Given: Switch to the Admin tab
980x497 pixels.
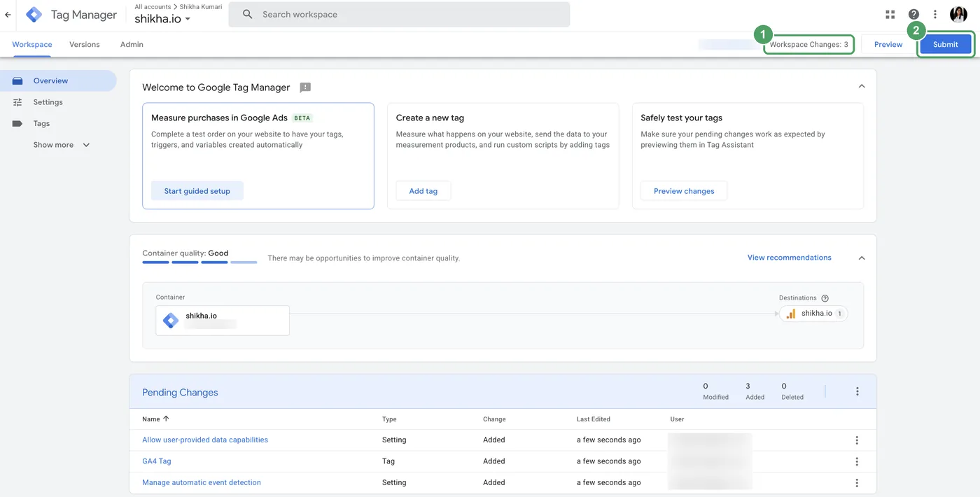Looking at the screenshot, I should 132,44.
